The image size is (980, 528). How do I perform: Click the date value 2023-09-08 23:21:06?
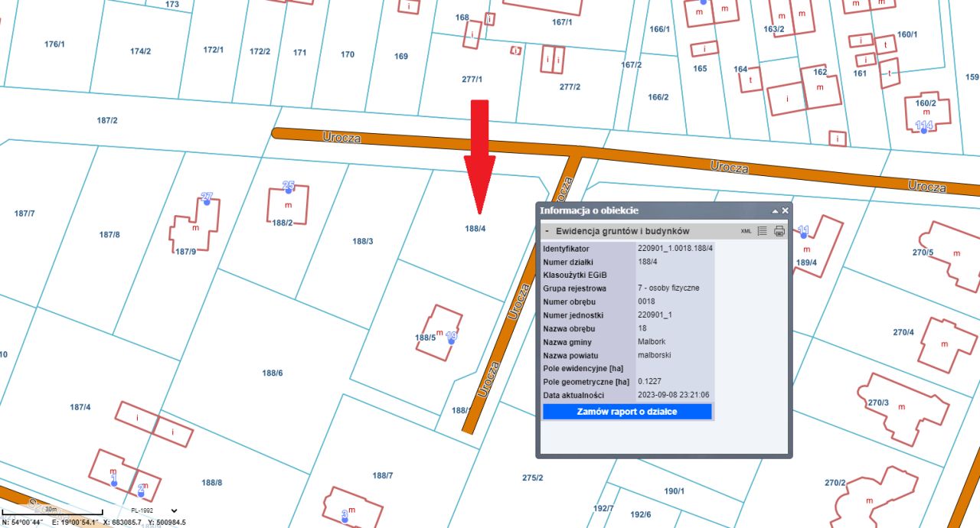click(x=674, y=395)
